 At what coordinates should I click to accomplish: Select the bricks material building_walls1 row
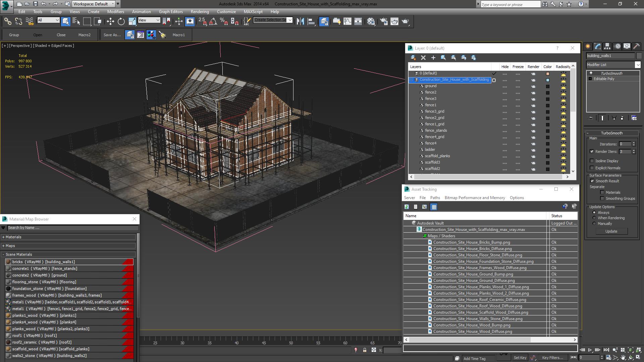69,262
